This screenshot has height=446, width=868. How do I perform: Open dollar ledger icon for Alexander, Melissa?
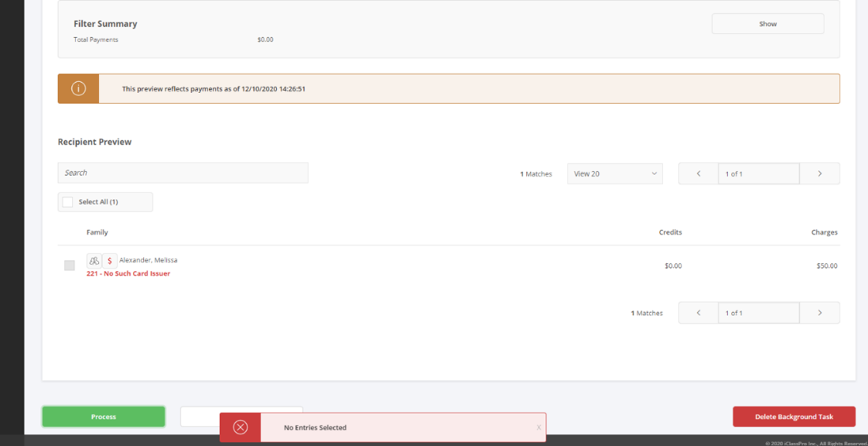pos(110,261)
